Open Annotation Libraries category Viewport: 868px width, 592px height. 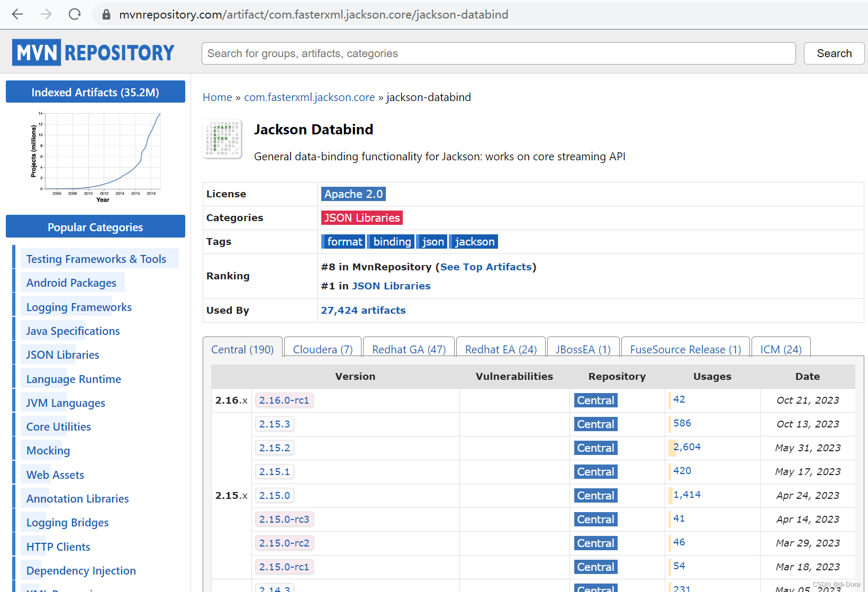pos(78,499)
